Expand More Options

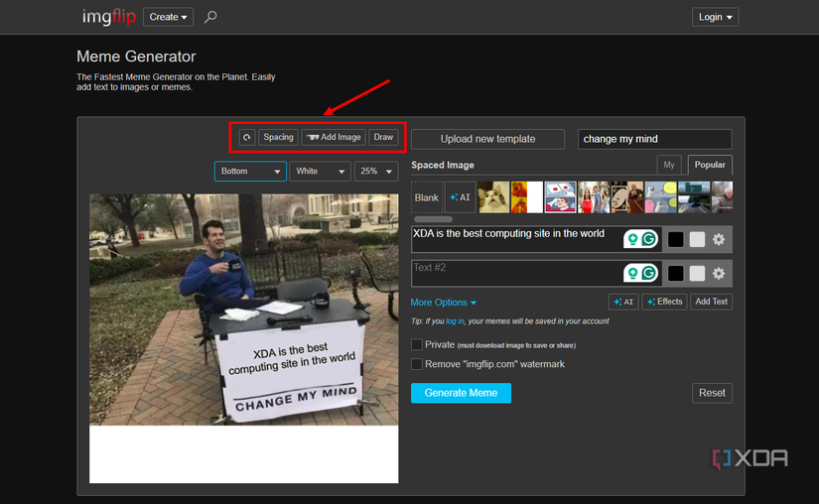(443, 303)
